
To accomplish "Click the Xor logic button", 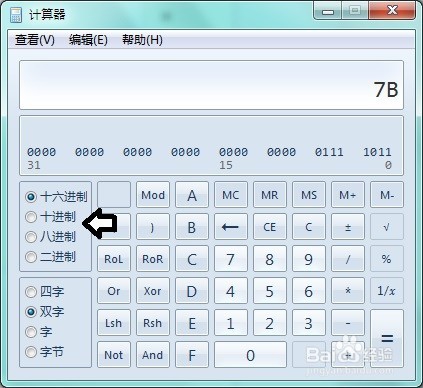I will [153, 291].
